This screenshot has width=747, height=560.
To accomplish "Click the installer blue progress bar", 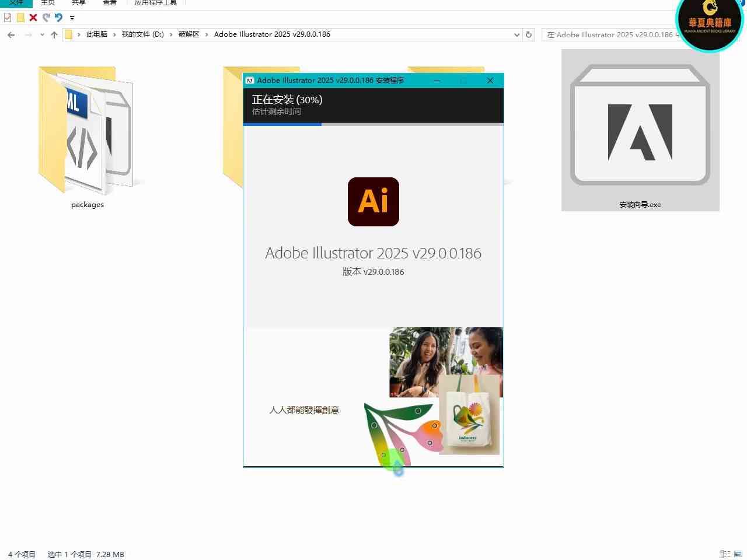I will [x=282, y=124].
